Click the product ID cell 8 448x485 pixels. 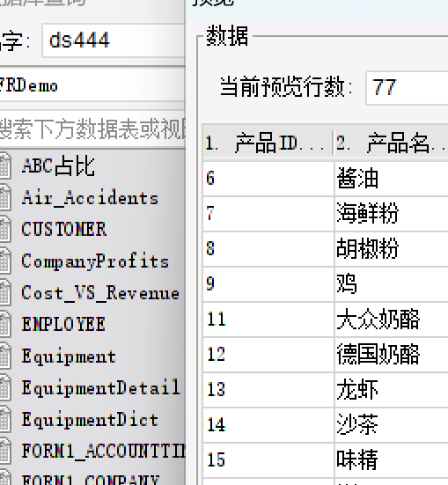pyautogui.click(x=268, y=249)
